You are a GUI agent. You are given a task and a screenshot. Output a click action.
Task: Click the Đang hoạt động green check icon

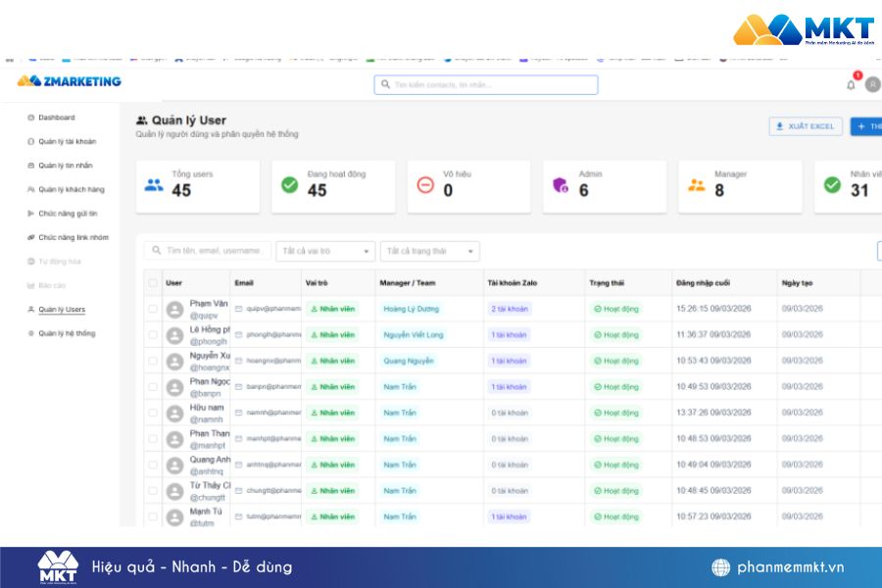tap(290, 184)
